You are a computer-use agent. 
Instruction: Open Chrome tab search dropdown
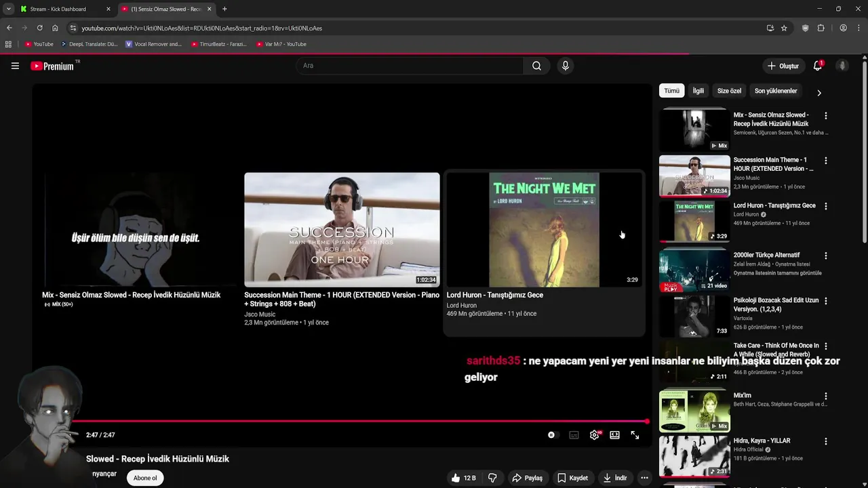coord(8,9)
